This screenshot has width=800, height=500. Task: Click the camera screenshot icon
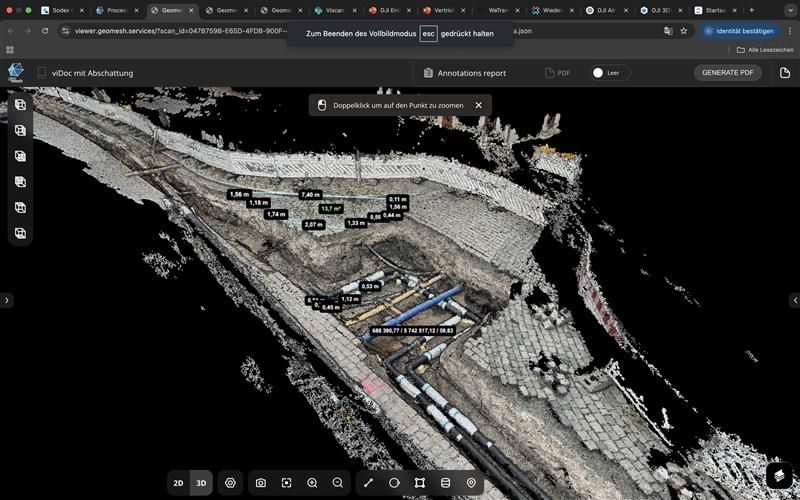[261, 483]
